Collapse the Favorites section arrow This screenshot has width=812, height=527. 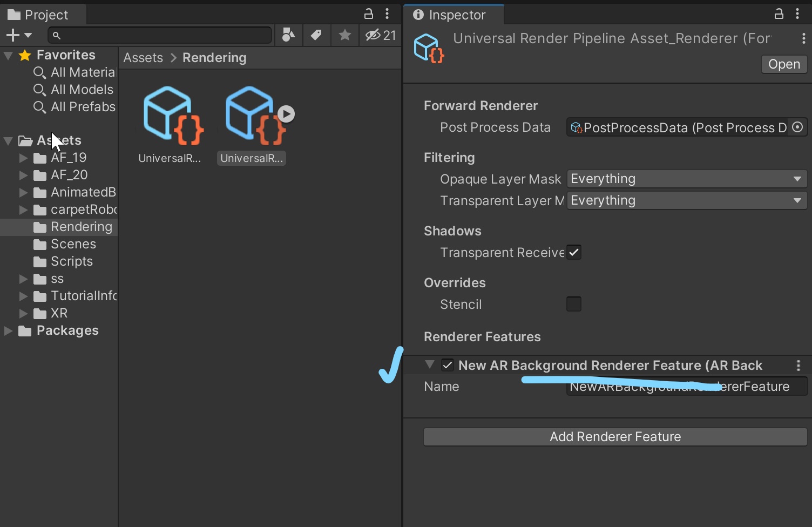[8, 55]
